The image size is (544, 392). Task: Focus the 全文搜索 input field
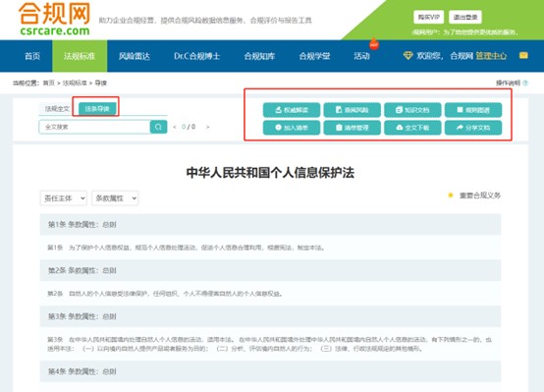tap(94, 127)
